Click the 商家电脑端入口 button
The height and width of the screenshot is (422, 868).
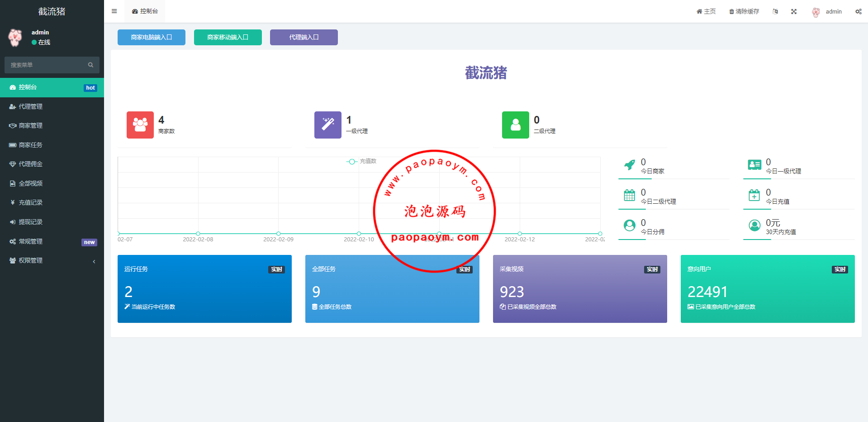[x=152, y=37]
